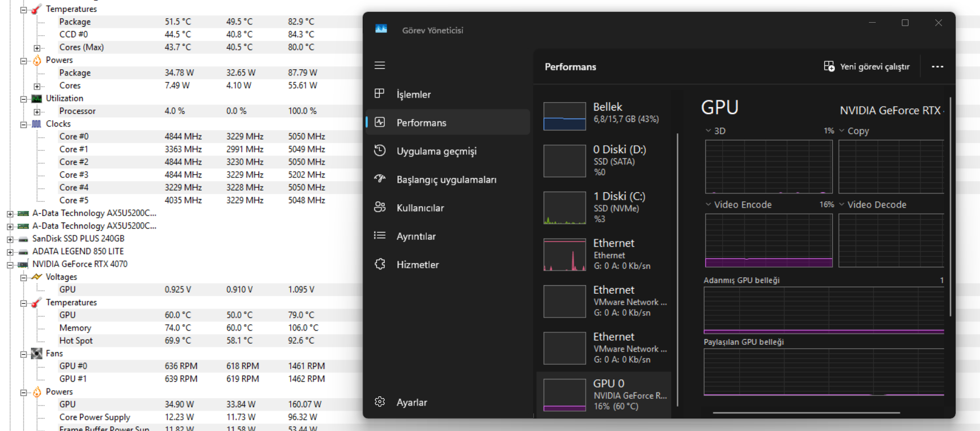The width and height of the screenshot is (980, 431).
Task: Expand the Cores power node
Action: (37, 86)
